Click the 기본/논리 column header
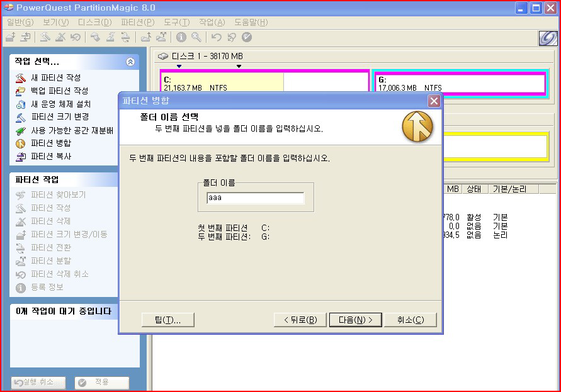 coord(513,189)
